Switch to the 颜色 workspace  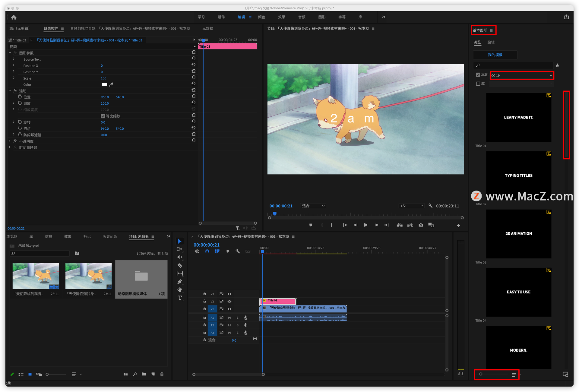click(x=261, y=17)
